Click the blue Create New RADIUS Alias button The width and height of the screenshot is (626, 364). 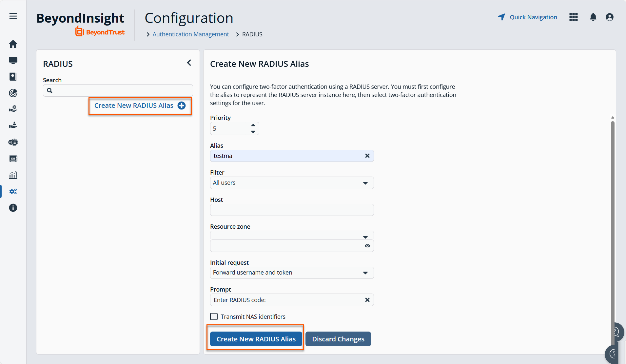coord(256,339)
